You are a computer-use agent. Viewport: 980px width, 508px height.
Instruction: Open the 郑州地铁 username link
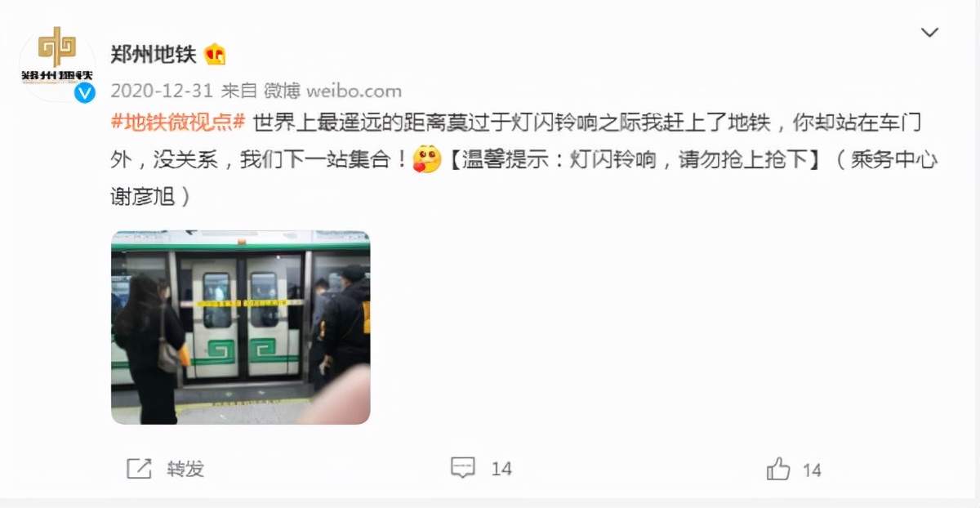[154, 55]
